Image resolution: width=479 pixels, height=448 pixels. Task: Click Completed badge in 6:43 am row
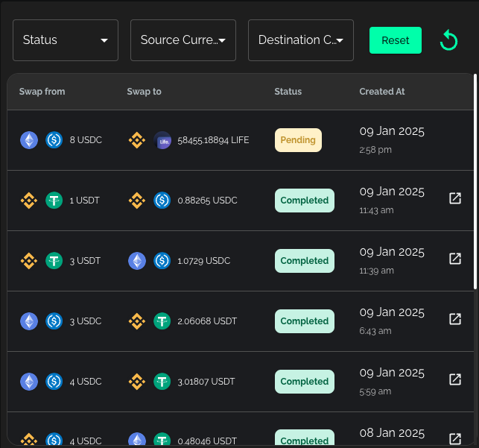pos(305,321)
